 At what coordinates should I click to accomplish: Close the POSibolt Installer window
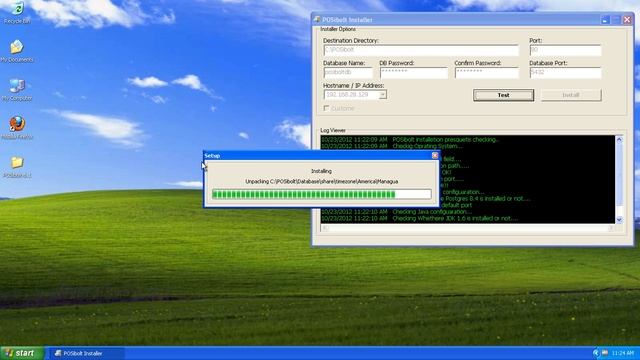coord(627,20)
